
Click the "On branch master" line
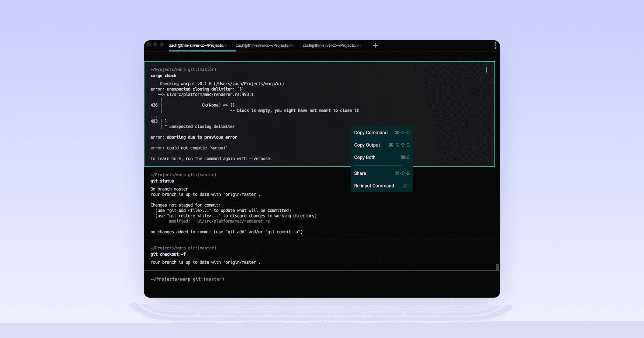click(x=169, y=189)
